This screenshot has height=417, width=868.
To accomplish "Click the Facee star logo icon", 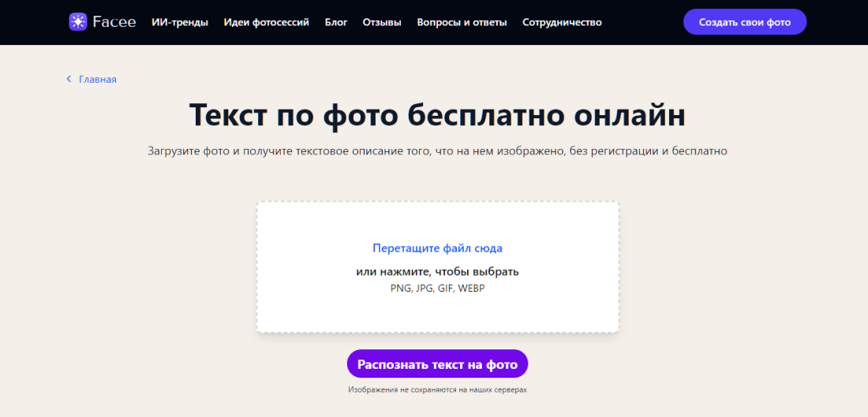I will (x=77, y=22).
